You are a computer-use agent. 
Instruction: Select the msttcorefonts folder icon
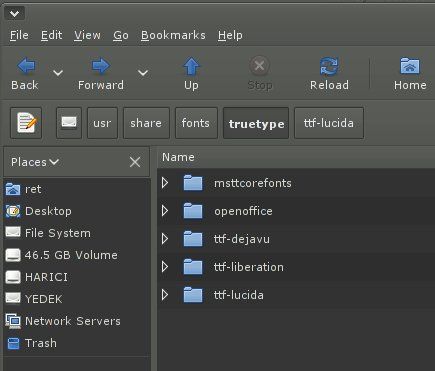(193, 183)
